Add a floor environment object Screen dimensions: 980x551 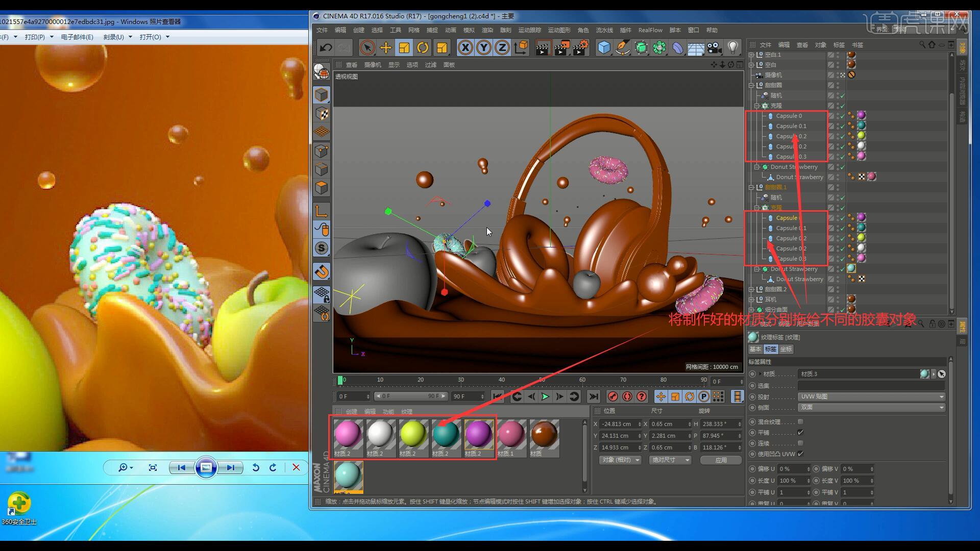click(x=696, y=48)
